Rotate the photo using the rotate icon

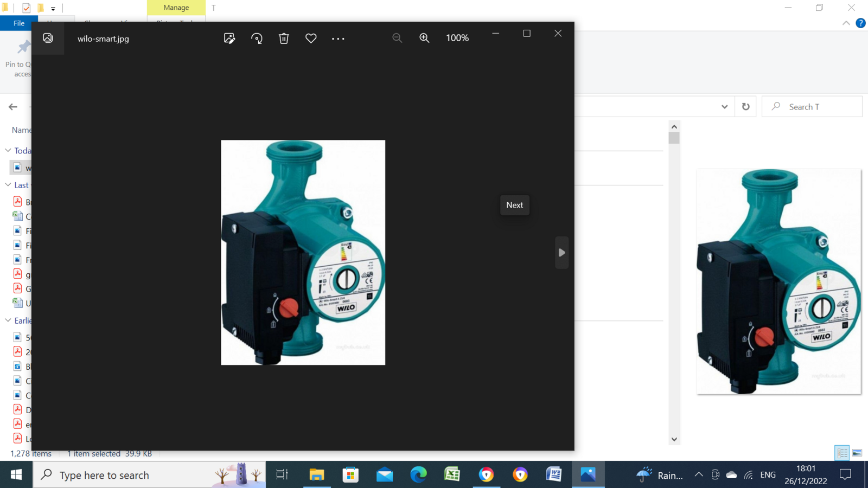[257, 38]
